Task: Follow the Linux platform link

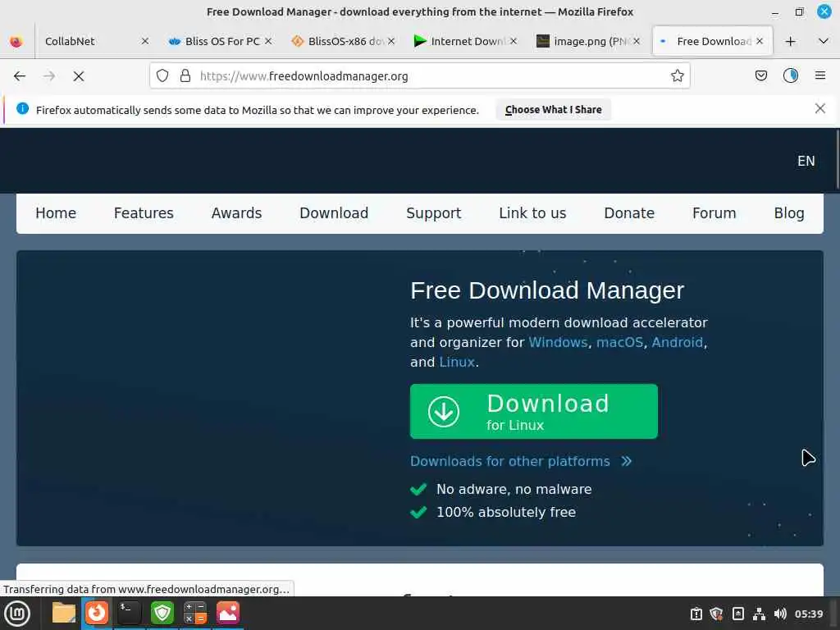Action: [457, 362]
